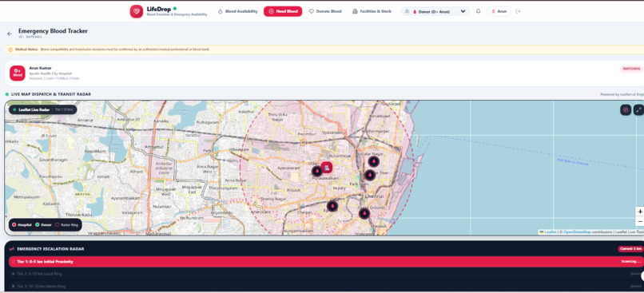Click the Apollo Health City Hospital text
Image resolution: width=644 pixels, height=293 pixels.
[x=50, y=73]
